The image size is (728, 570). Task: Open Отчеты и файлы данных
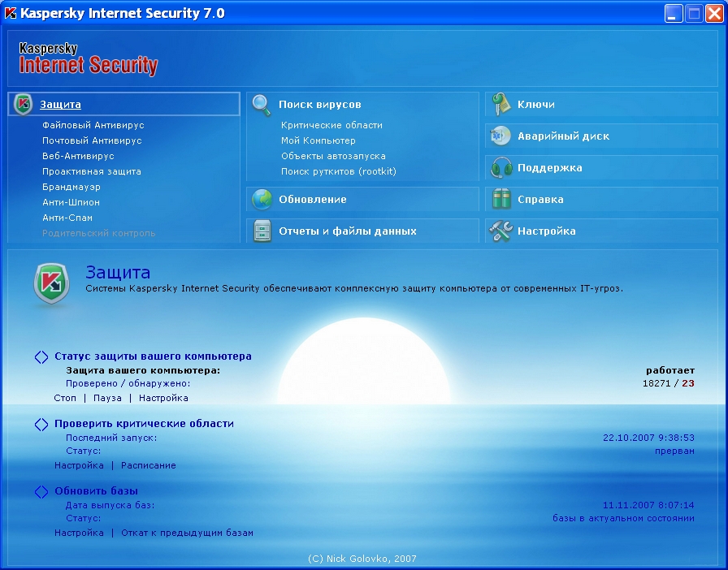(362, 231)
